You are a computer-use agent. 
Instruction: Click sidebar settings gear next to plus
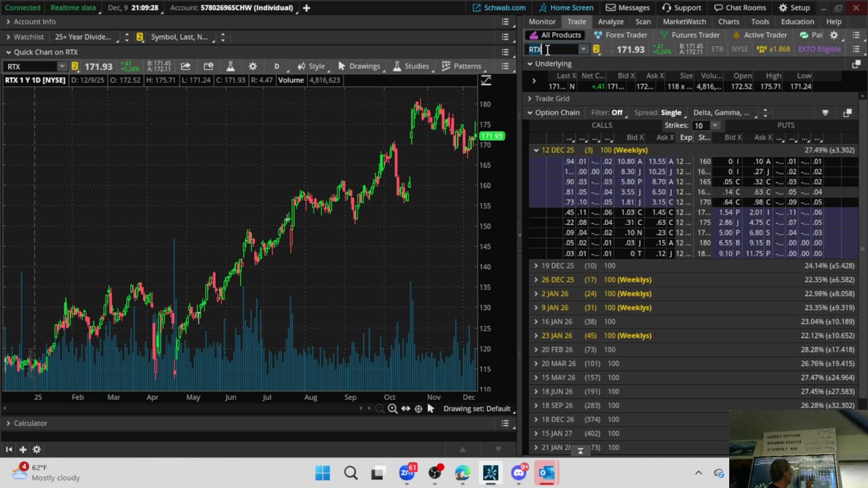(37, 449)
